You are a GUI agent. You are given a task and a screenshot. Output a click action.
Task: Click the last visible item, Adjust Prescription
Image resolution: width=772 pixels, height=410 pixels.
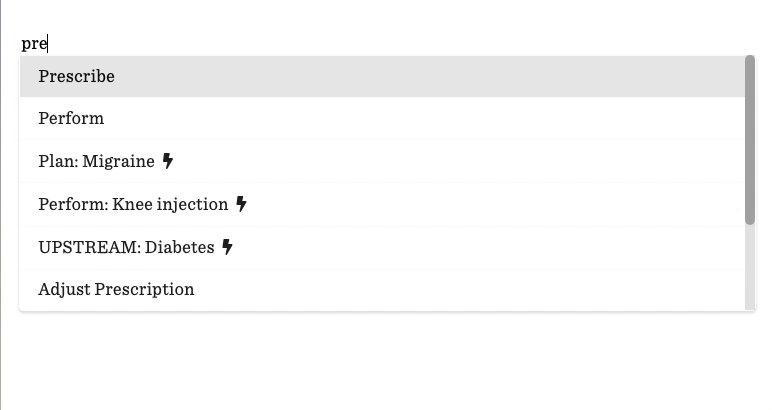pos(382,289)
